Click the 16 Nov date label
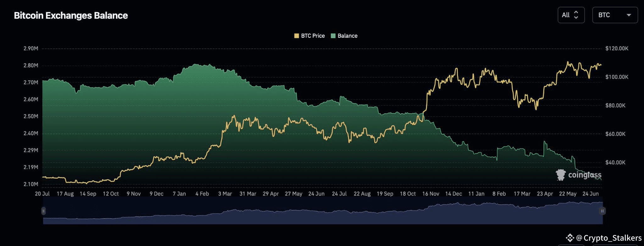 pyautogui.click(x=431, y=194)
